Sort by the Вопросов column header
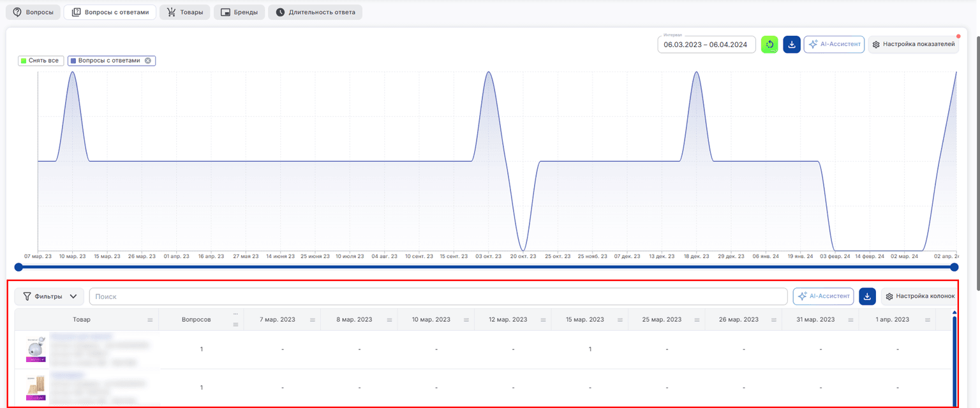This screenshot has width=980, height=408. pyautogui.click(x=196, y=319)
